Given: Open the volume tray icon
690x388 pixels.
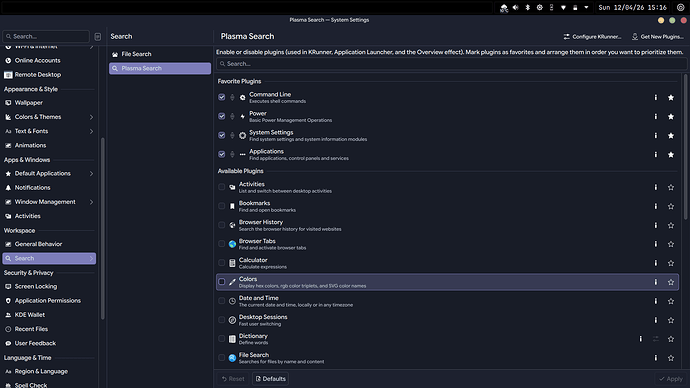Looking at the screenshot, I should [x=515, y=7].
